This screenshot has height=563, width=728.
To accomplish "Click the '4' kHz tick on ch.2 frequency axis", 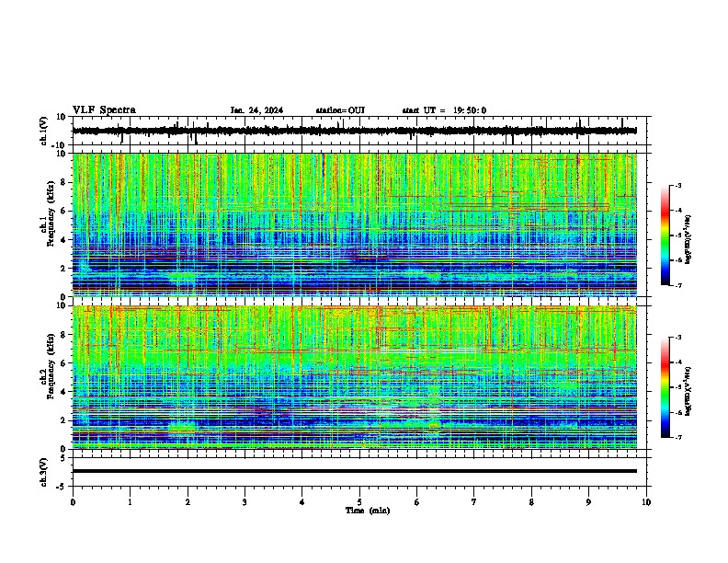I will coord(63,392).
